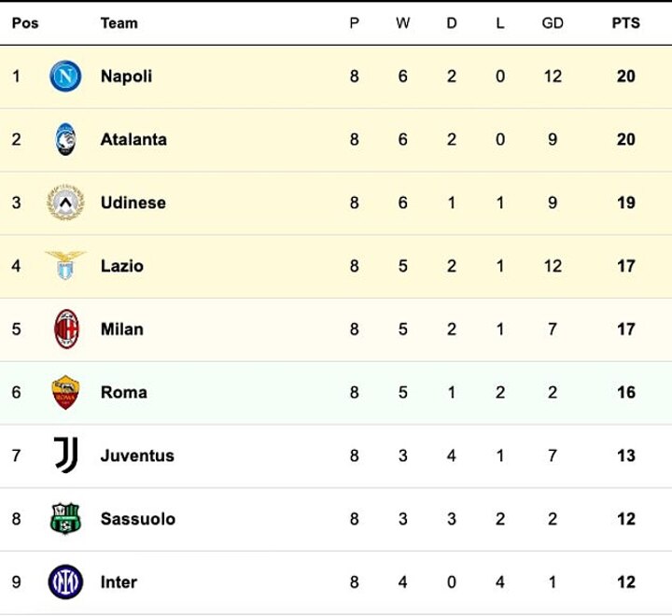Click the Juventus logo icon
672x616 pixels.
tap(65, 455)
